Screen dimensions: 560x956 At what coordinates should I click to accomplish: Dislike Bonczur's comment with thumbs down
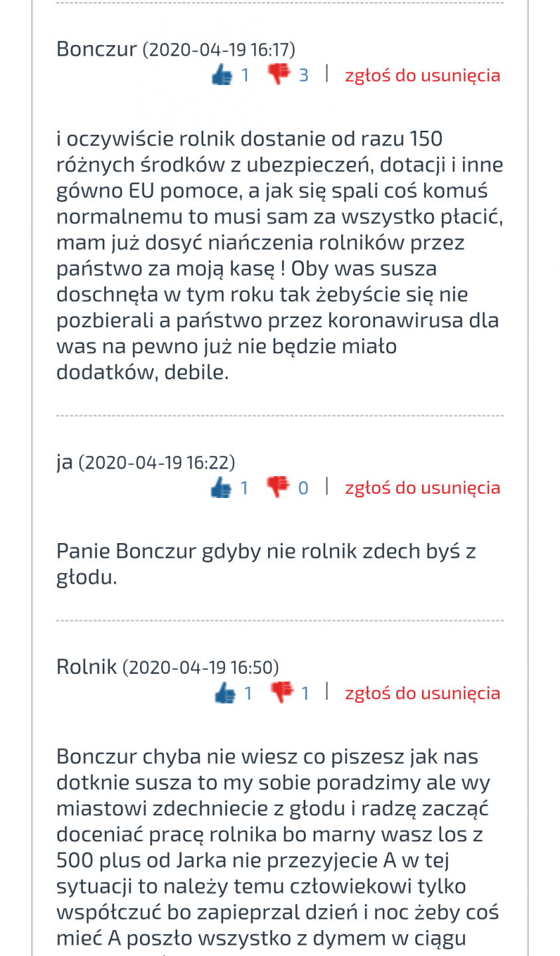click(279, 74)
